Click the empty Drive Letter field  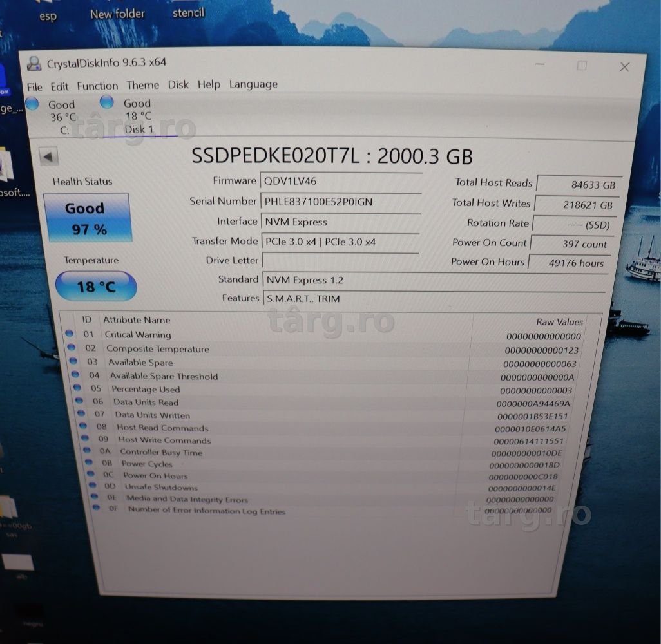click(340, 260)
